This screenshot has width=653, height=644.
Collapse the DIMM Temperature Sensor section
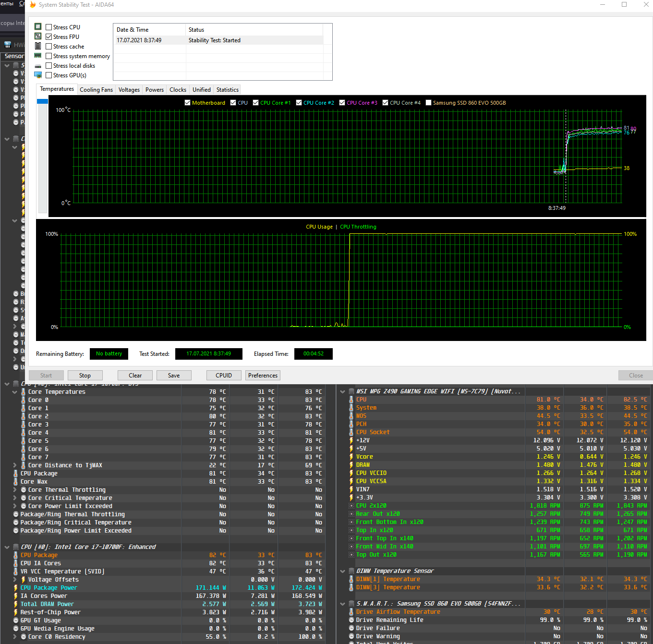coord(343,571)
